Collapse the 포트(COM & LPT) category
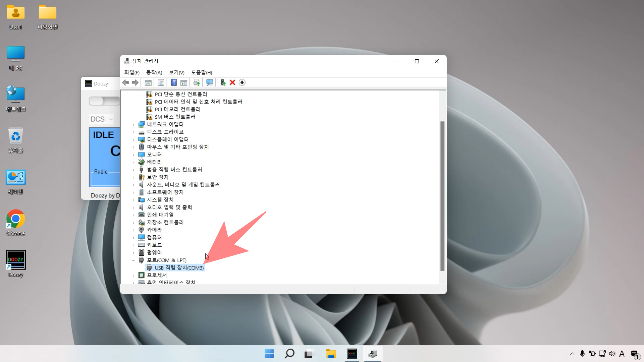This screenshot has height=362, width=644. point(134,260)
